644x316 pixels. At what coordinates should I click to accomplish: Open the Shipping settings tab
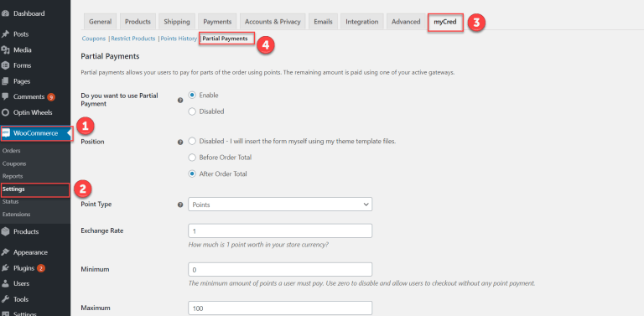pyautogui.click(x=177, y=22)
